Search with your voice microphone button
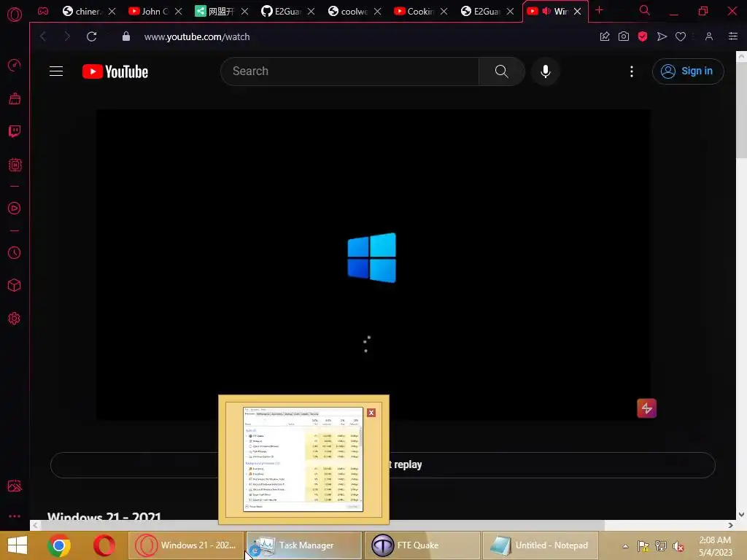This screenshot has height=560, width=747. [546, 71]
